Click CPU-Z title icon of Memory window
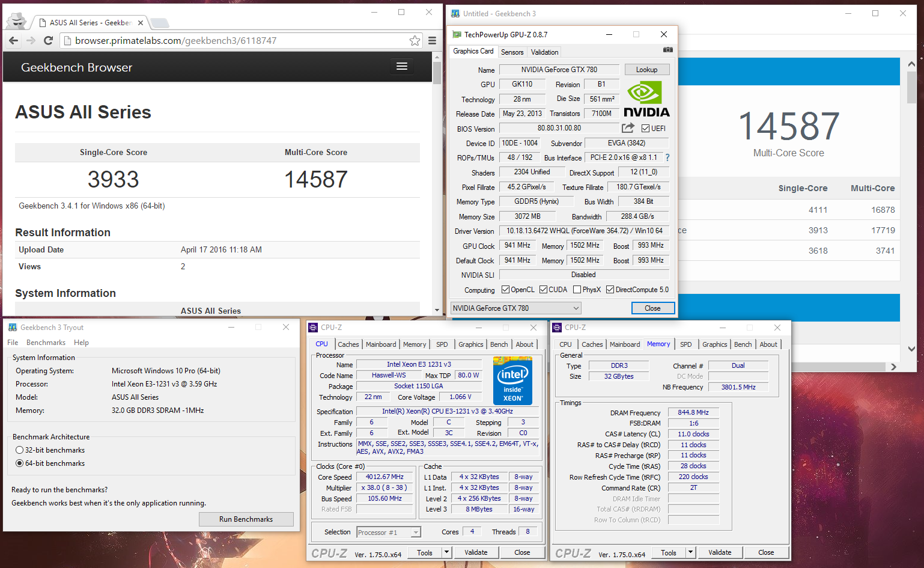Image resolution: width=924 pixels, height=568 pixels. click(x=557, y=328)
